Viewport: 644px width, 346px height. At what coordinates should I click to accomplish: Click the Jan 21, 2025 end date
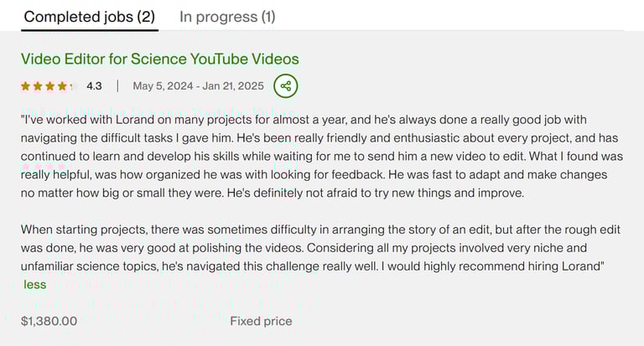tap(233, 85)
